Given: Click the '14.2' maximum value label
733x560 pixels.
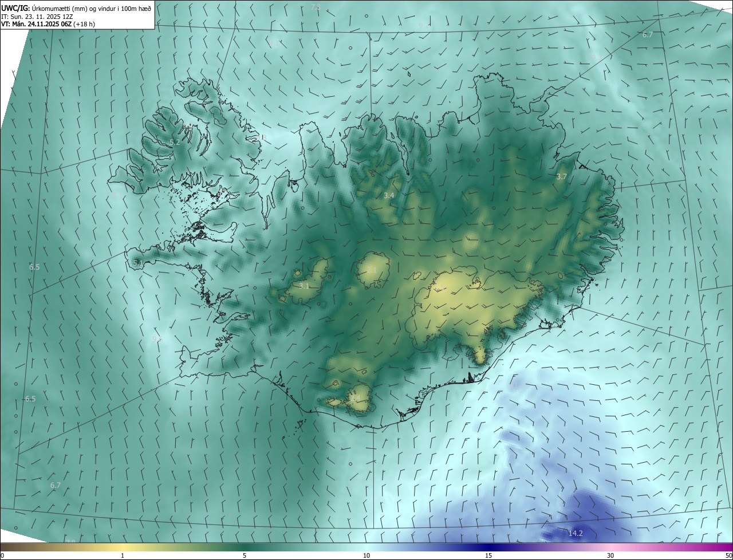Looking at the screenshot, I should point(576,533).
